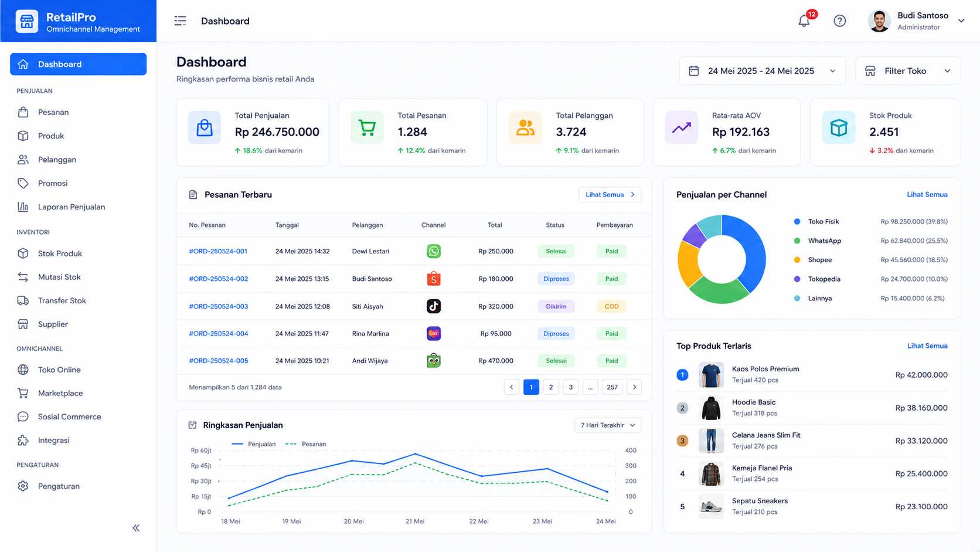The height and width of the screenshot is (552, 980).
Task: Open the help question mark icon
Action: coord(839,21)
